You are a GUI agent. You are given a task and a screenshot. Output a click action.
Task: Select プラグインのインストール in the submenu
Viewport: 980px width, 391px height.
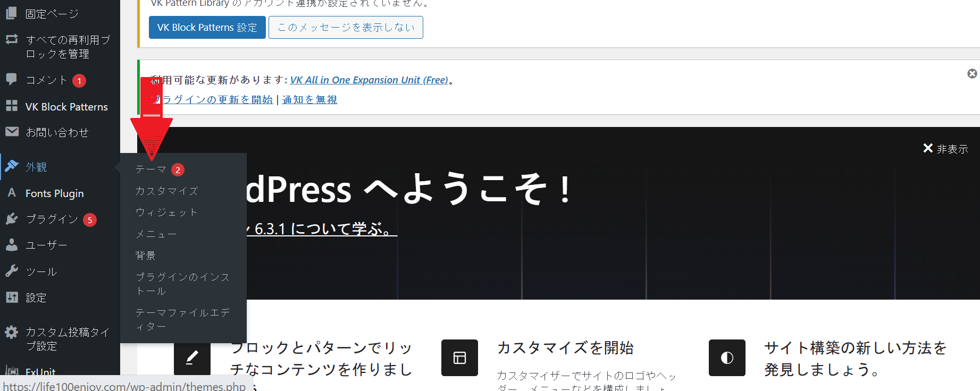coord(183,284)
